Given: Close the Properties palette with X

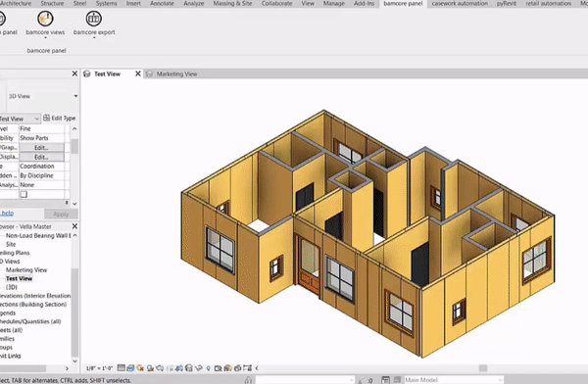Looking at the screenshot, I should tap(74, 73).
